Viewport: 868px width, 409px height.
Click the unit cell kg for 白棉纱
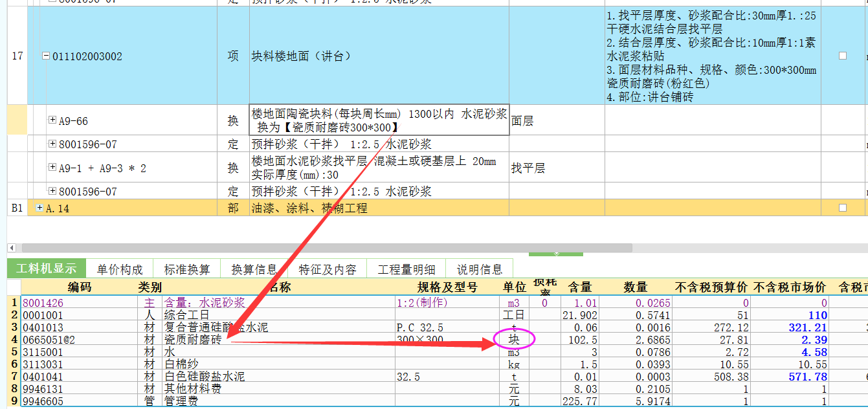click(514, 364)
